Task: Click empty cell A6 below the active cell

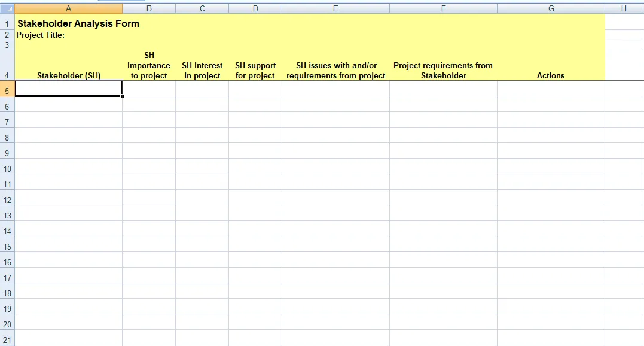Action: [x=69, y=104]
